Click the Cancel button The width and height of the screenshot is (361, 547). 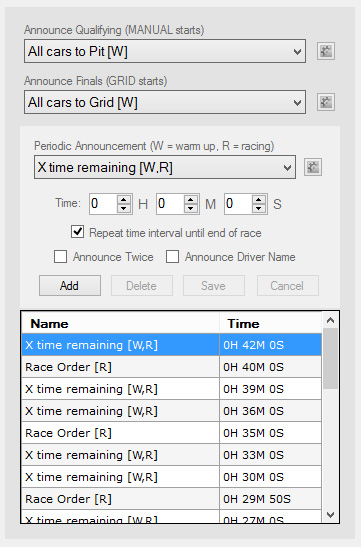pos(288,286)
